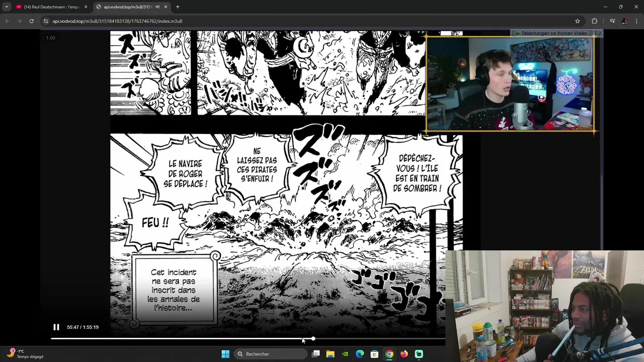Viewport: 644px width, 362px height.
Task: Open the Chrome profile avatar
Action: (624, 21)
